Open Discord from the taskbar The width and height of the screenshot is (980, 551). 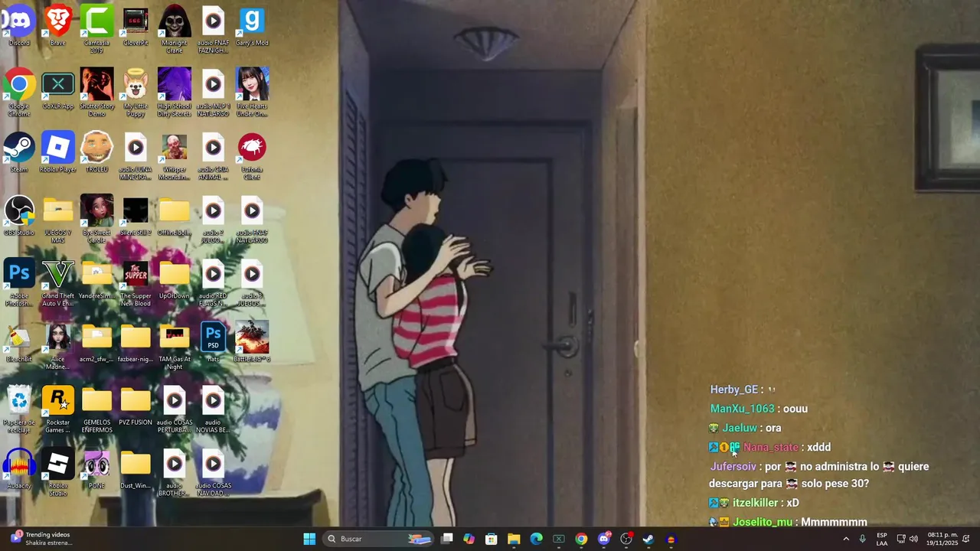[x=603, y=539]
